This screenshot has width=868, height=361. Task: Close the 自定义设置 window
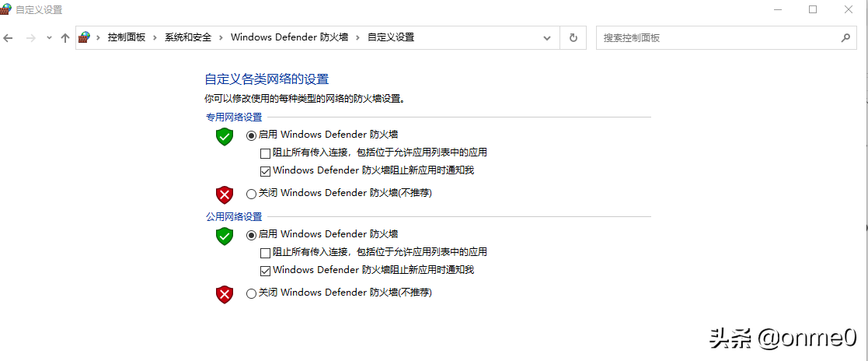click(x=848, y=9)
